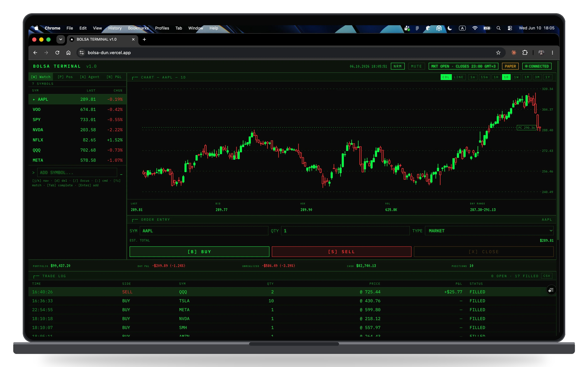Screen dimensions: 588x367
Task: Toggle the PAPER trading mode badge
Action: (x=510, y=66)
